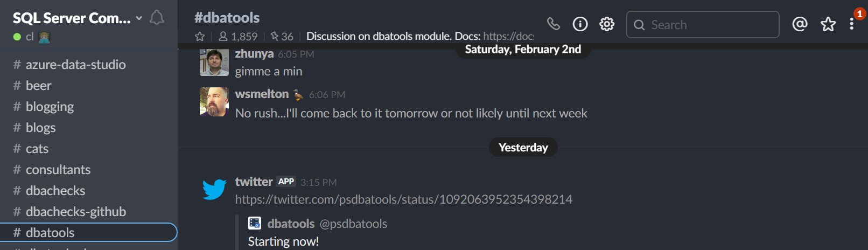This screenshot has width=868, height=250.
Task: Open starred items star icon
Action: point(828,24)
